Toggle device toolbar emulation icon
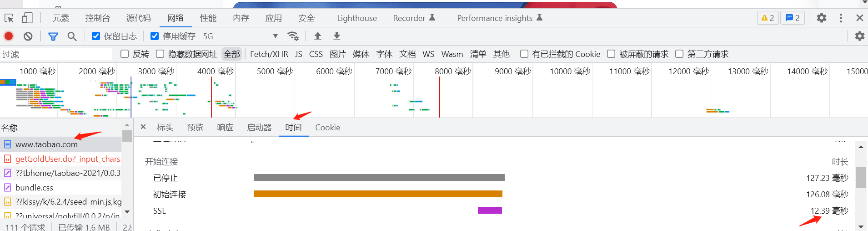Viewport: 868px width, 231px height. (x=27, y=18)
